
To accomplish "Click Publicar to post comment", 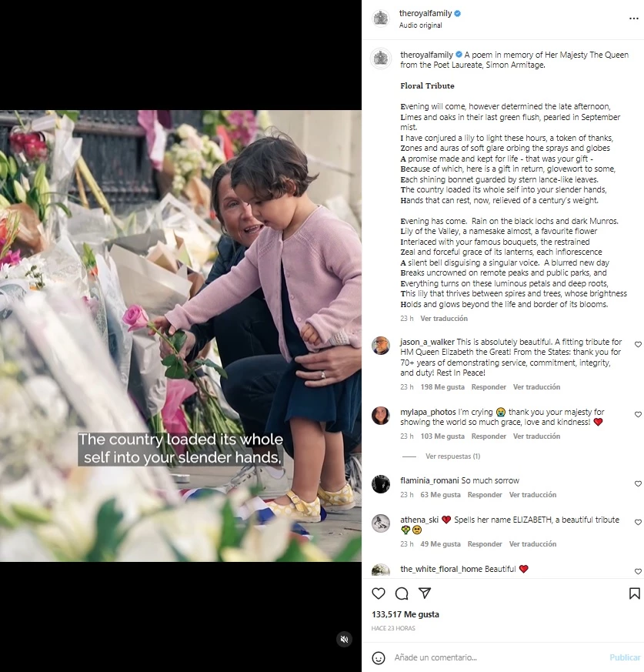I will [625, 657].
